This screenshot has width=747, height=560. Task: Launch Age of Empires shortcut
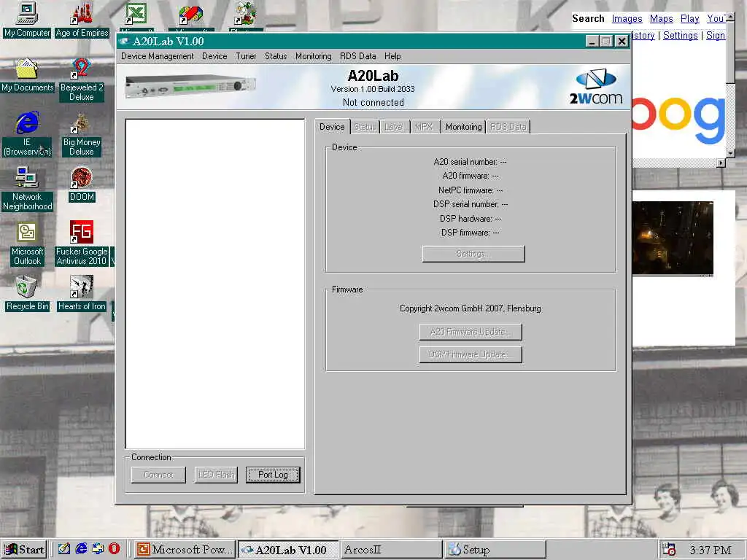pos(82,20)
